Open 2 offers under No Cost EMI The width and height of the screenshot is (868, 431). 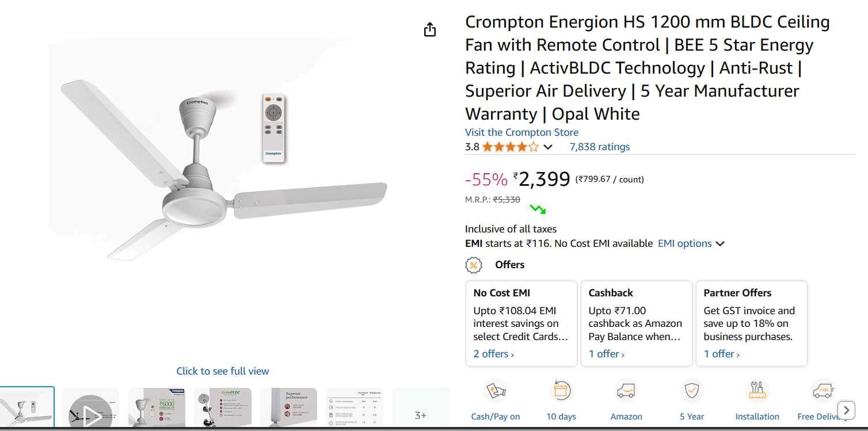[493, 354]
